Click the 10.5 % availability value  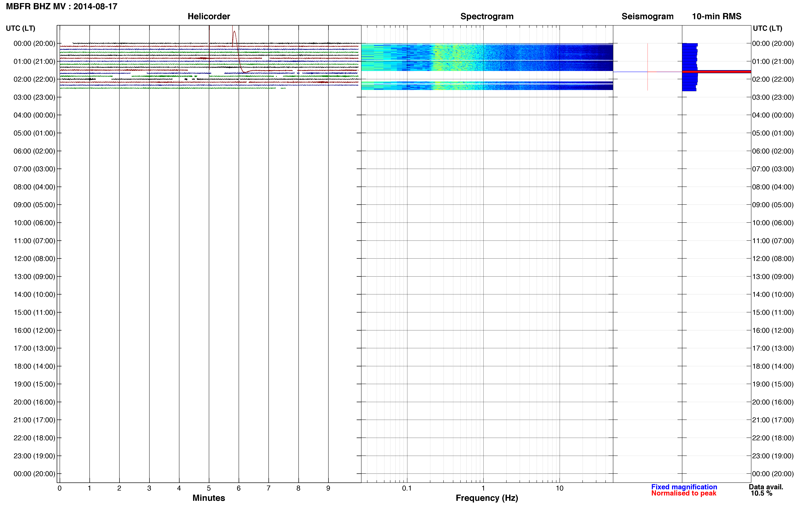click(762, 493)
